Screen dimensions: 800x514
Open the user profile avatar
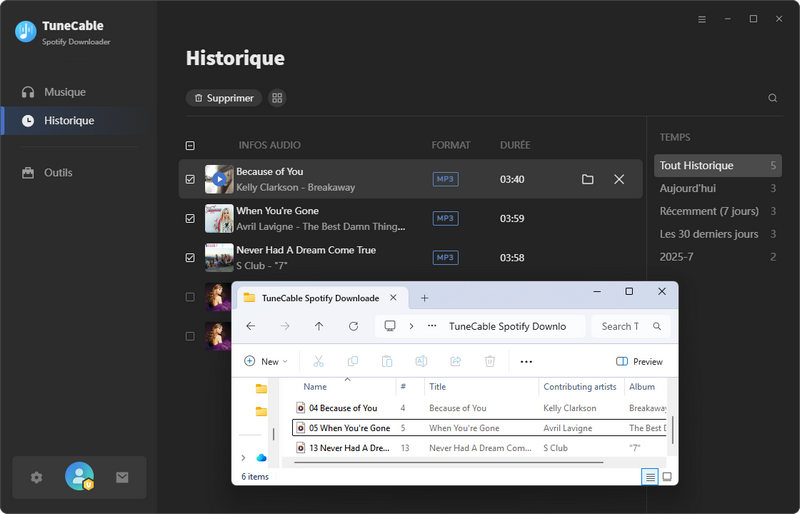pyautogui.click(x=79, y=477)
